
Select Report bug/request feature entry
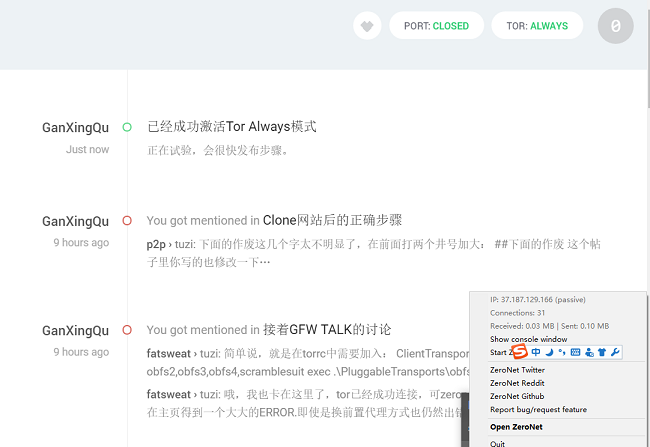point(538,410)
